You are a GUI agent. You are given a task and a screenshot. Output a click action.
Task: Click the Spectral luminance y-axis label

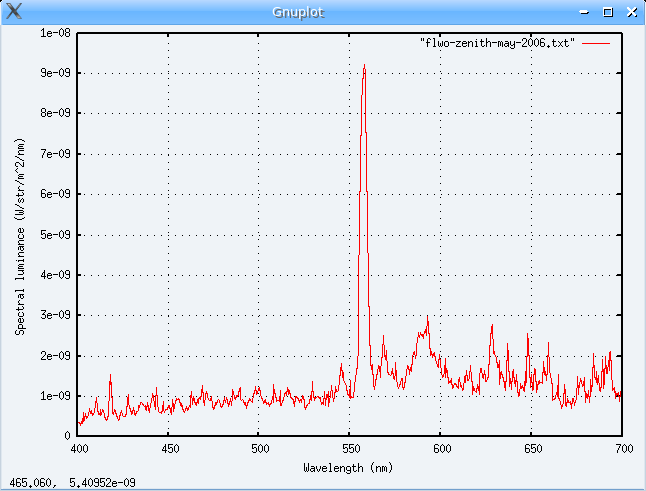pyautogui.click(x=20, y=236)
